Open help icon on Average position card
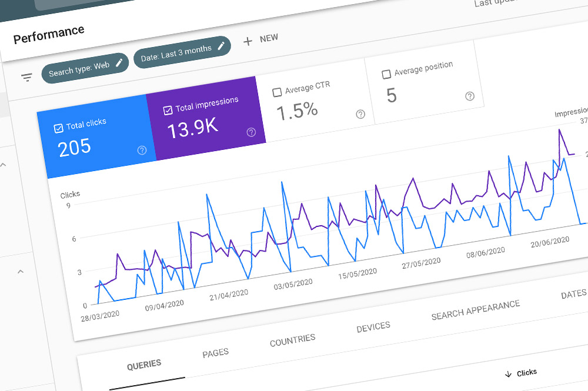Screen dimensions: 588x391 [x=470, y=96]
